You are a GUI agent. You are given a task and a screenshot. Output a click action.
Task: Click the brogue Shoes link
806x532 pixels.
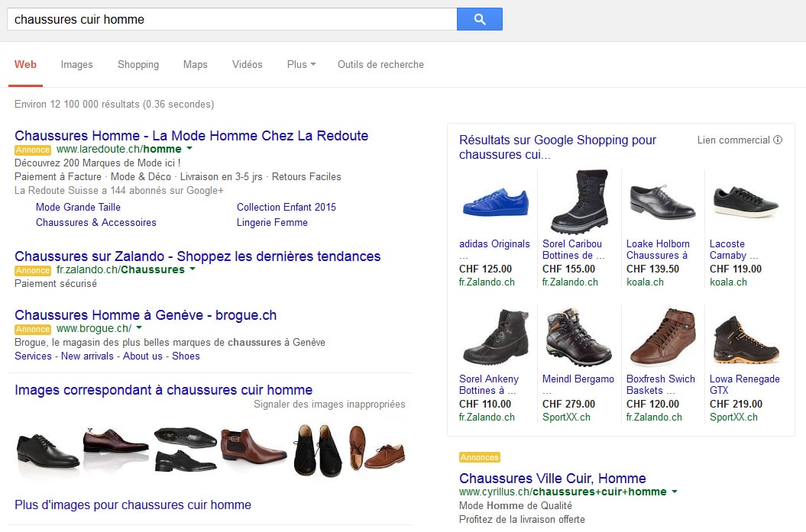click(x=186, y=356)
